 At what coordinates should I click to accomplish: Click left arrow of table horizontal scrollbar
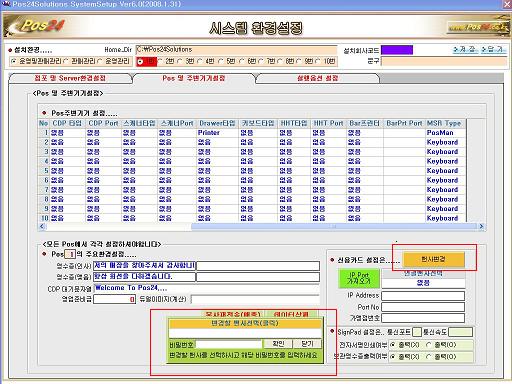tap(42, 226)
